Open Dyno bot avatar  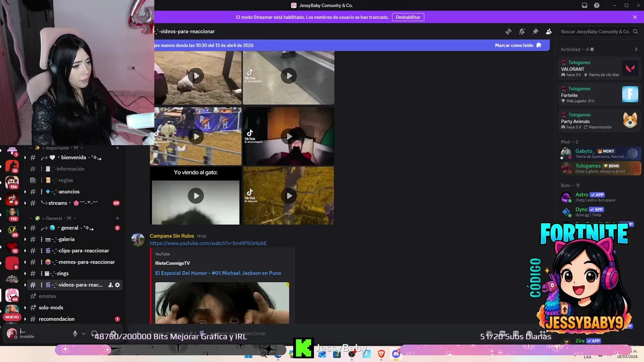566,212
